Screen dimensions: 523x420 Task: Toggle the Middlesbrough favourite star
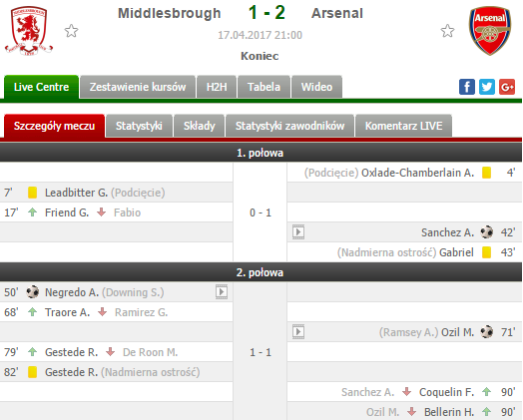click(x=71, y=31)
